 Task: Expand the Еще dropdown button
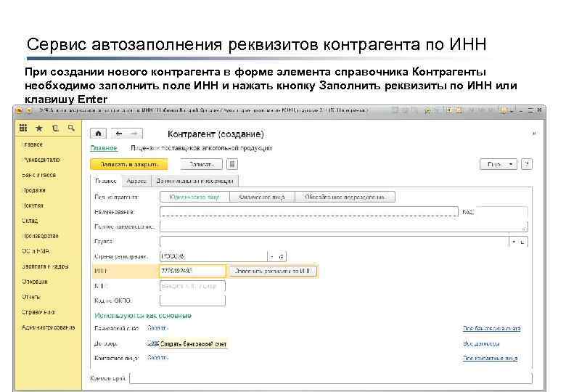click(499, 164)
